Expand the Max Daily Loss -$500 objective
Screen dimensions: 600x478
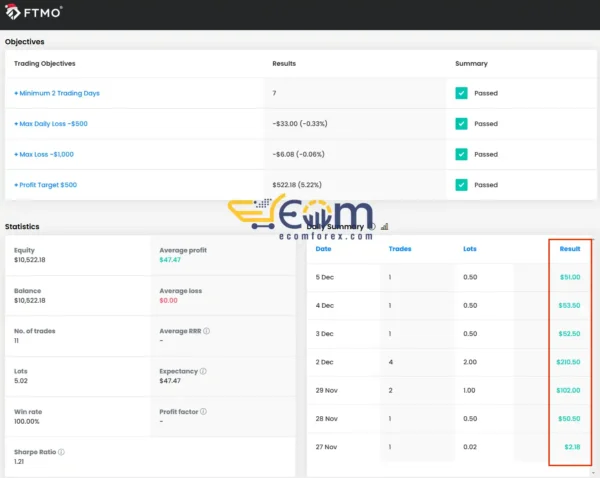[x=53, y=124]
